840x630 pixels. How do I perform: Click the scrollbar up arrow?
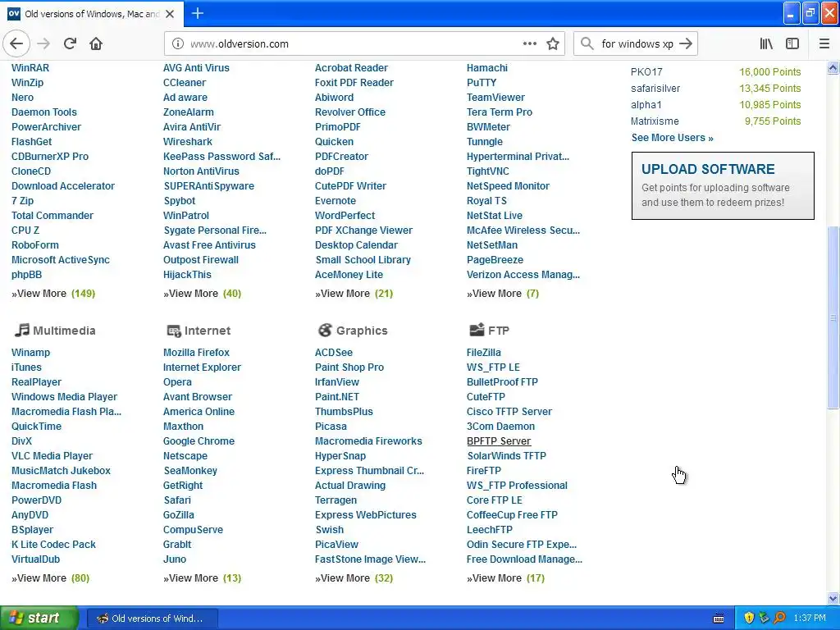click(x=833, y=67)
